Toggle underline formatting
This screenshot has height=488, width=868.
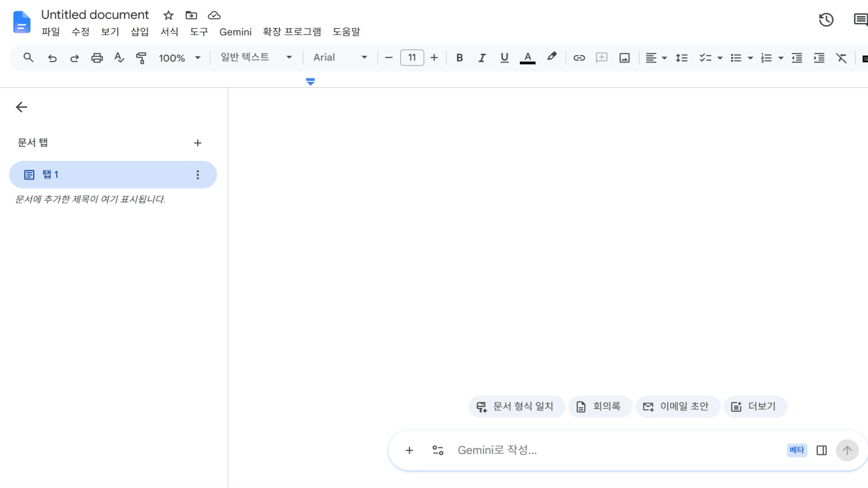coord(505,58)
